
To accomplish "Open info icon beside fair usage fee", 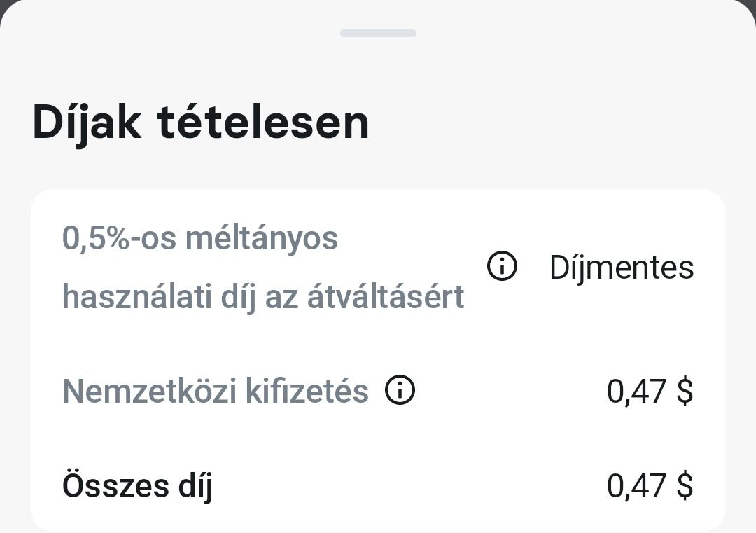I will pyautogui.click(x=502, y=265).
